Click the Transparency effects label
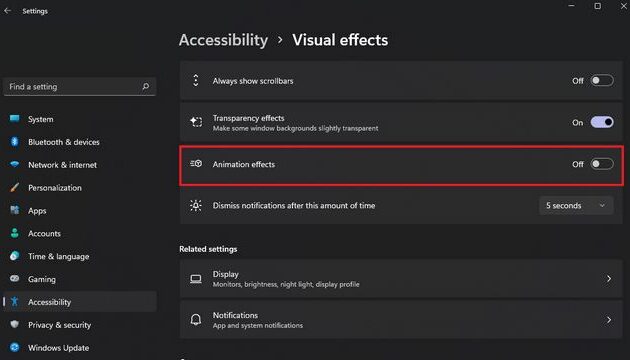Screen dimensions: 630x360 coord(248,118)
